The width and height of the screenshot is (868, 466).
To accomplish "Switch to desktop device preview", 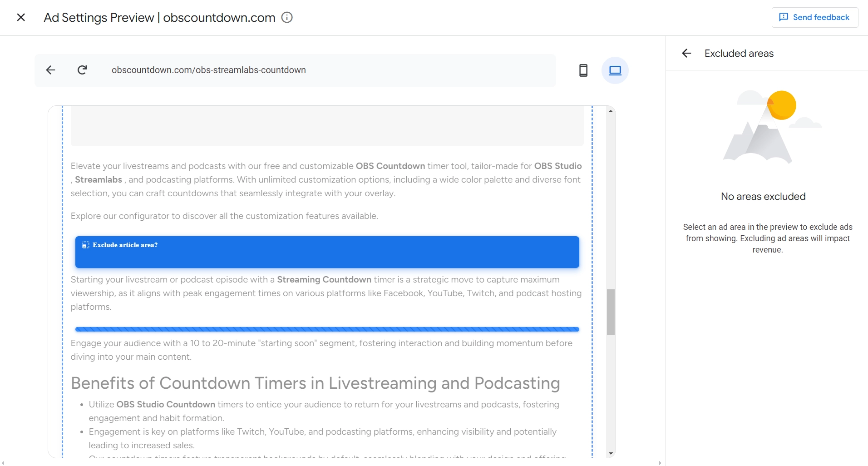I will click(x=615, y=70).
